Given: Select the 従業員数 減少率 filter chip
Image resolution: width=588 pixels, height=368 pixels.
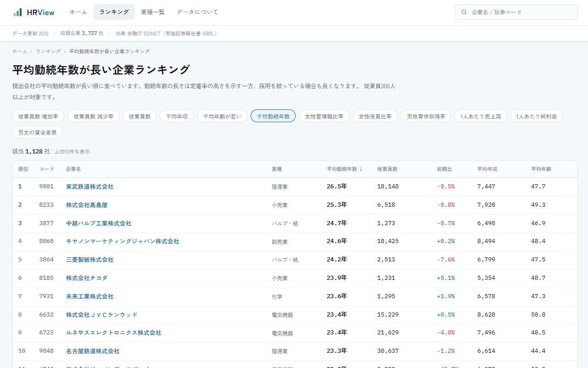Looking at the screenshot, I should point(93,116).
